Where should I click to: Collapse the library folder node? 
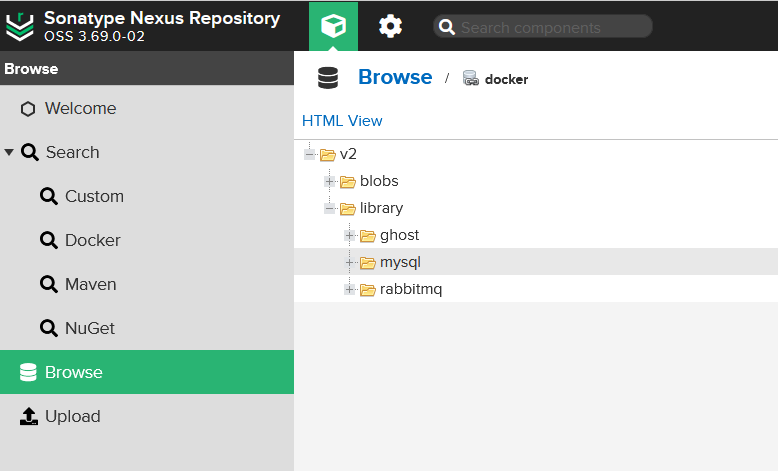pos(330,209)
